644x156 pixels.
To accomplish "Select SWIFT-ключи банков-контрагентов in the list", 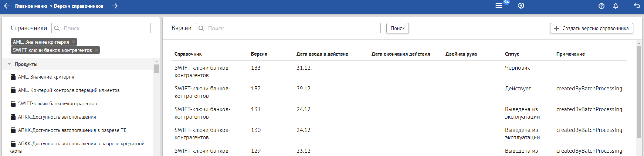I will pos(57,103).
